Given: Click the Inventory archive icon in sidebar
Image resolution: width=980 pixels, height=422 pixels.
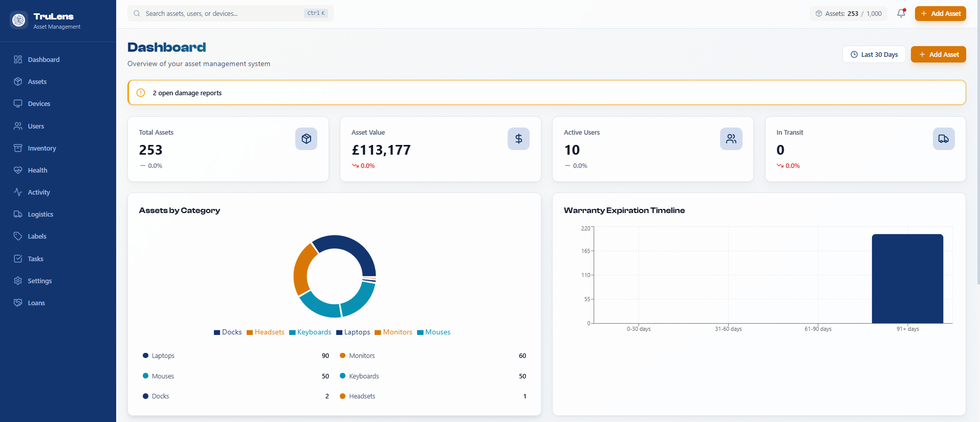Looking at the screenshot, I should point(18,148).
